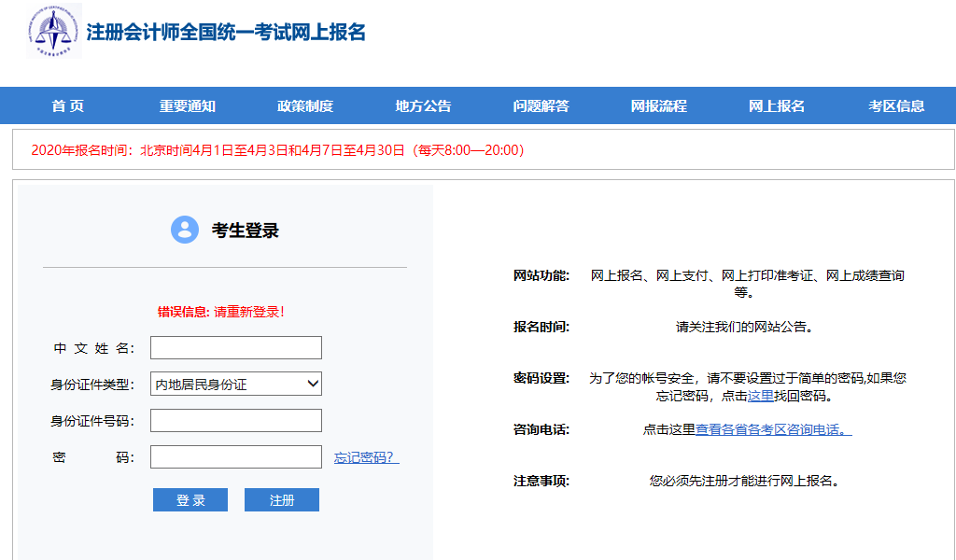Open the 政策制度 navigation tab
Screen dimensions: 956x560
tap(305, 105)
